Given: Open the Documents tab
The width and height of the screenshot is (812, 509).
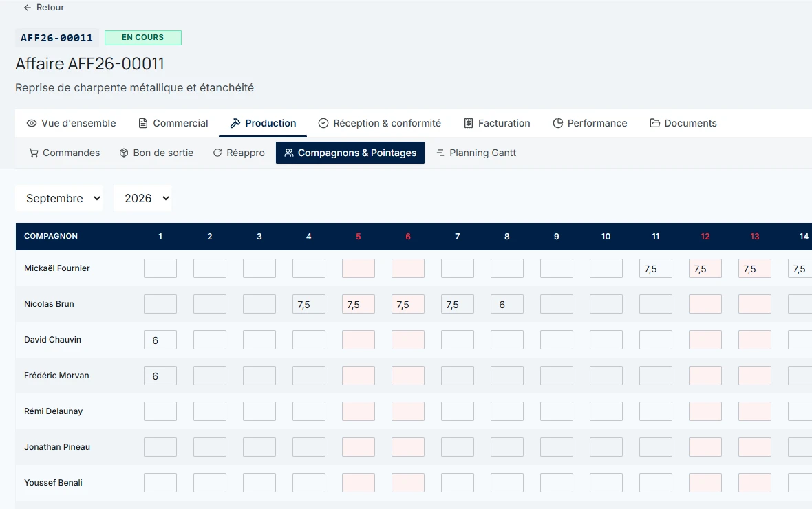Looking at the screenshot, I should [683, 123].
